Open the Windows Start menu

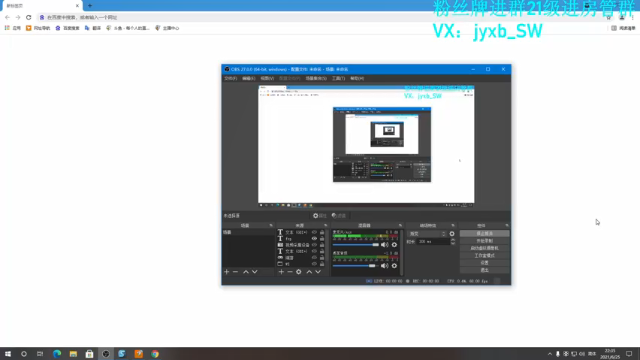[8, 354]
